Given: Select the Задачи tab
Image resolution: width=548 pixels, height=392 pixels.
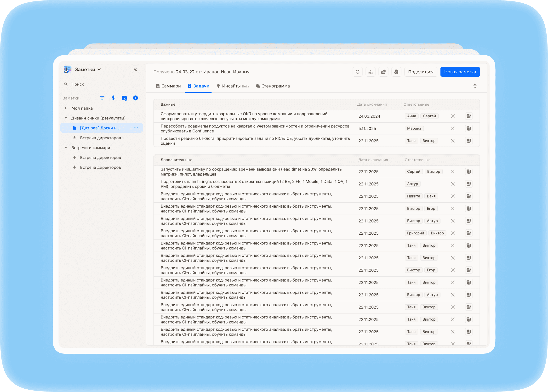Looking at the screenshot, I should pyautogui.click(x=199, y=86).
